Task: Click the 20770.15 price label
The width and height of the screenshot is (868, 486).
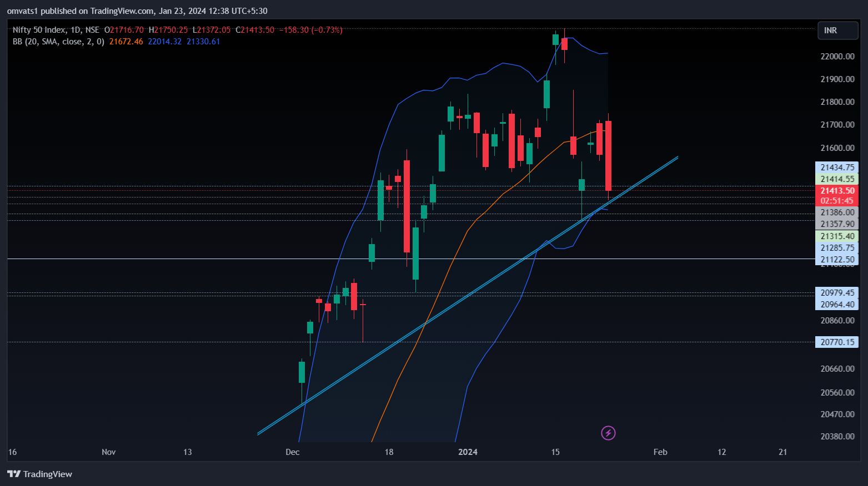Action: click(837, 342)
